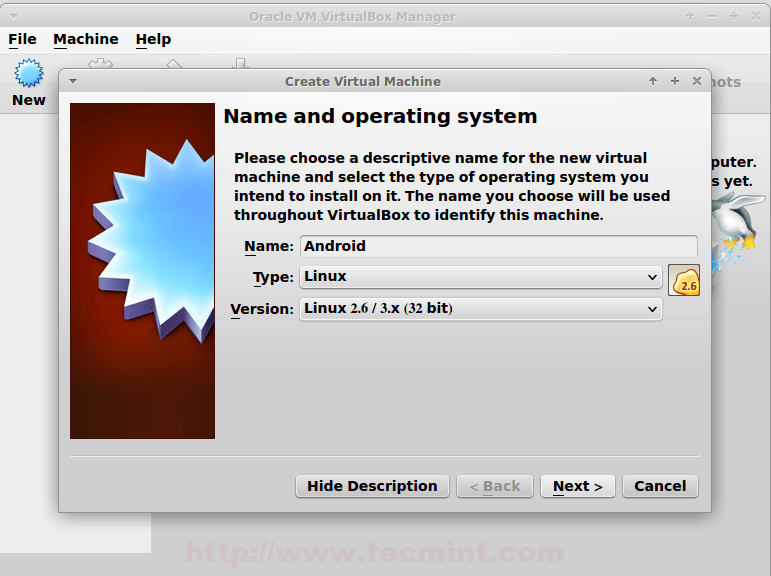The height and width of the screenshot is (576, 771).
Task: Open the Machine menu
Action: click(x=86, y=39)
